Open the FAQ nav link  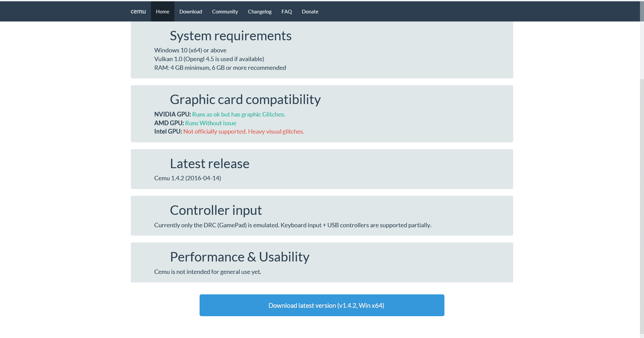click(x=287, y=11)
